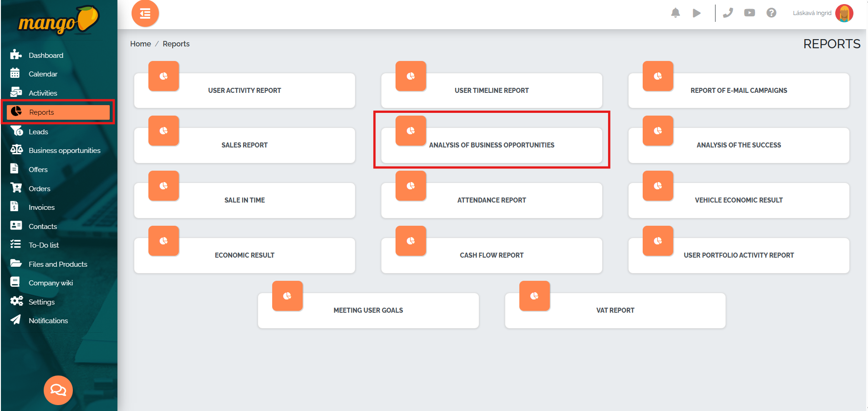The image size is (868, 411).
Task: Click the notification bell icon
Action: pos(675,13)
